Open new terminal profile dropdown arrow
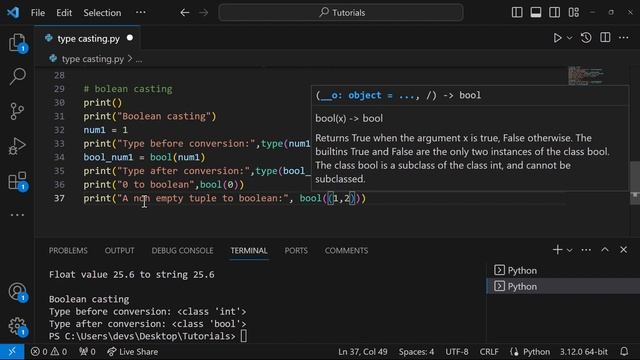 click(569, 250)
